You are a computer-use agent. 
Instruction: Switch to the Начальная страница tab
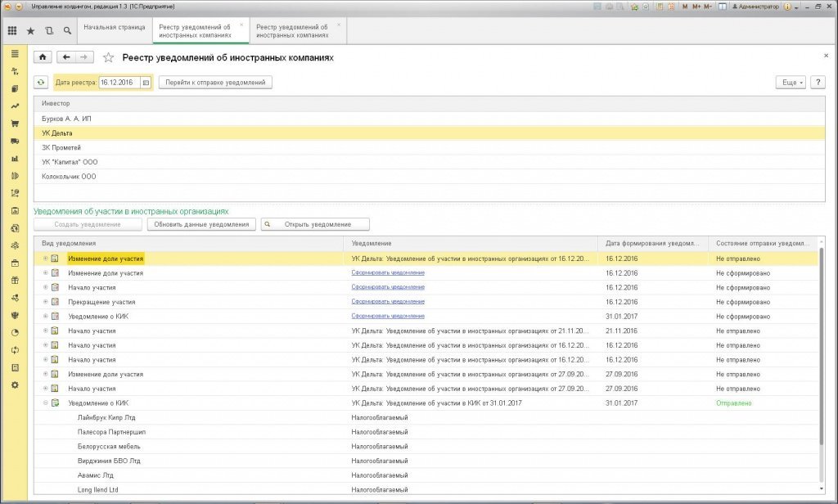(115, 27)
